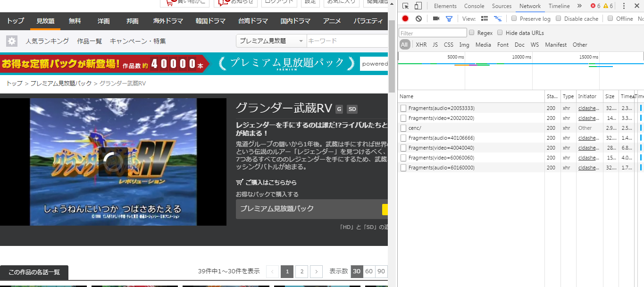The image size is (644, 287).
Task: Filter network requests by CSS
Action: click(449, 45)
